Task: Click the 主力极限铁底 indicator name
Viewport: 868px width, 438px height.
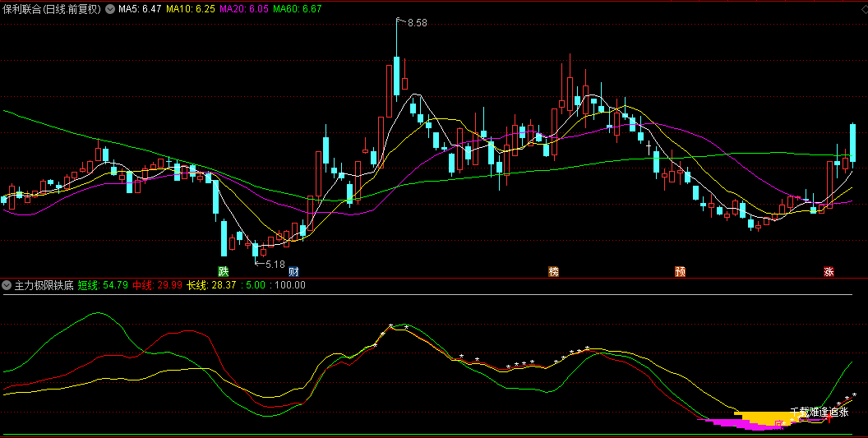Action: coord(44,285)
